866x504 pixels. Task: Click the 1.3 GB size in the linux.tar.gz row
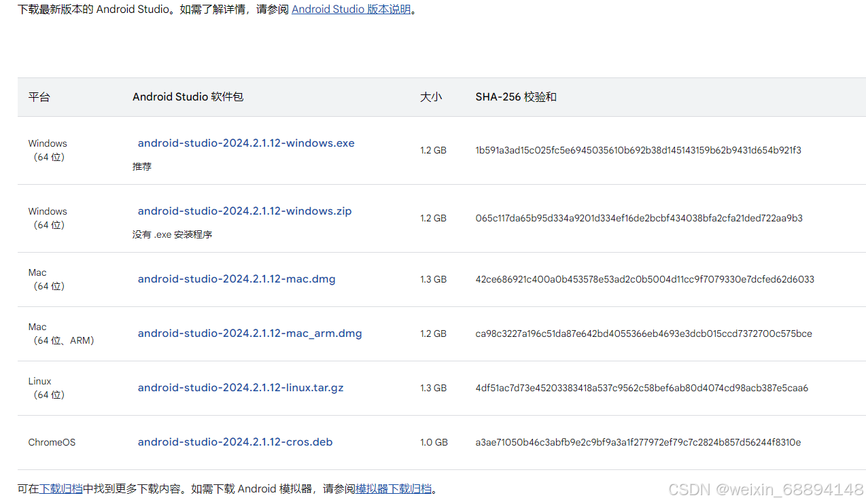pos(433,388)
